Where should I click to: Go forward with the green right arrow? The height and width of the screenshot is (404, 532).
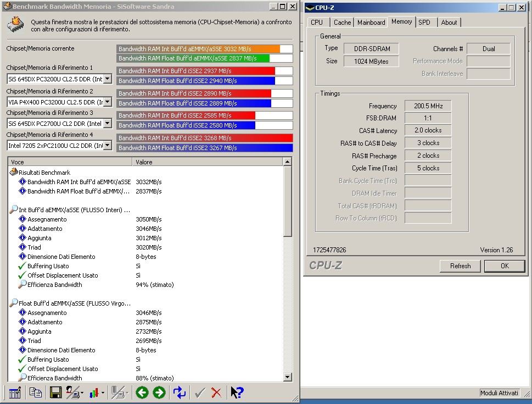[159, 393]
